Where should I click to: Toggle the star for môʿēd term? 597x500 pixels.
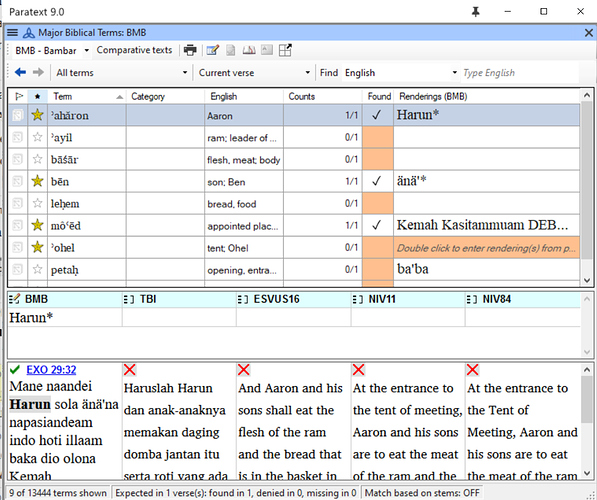click(x=37, y=225)
